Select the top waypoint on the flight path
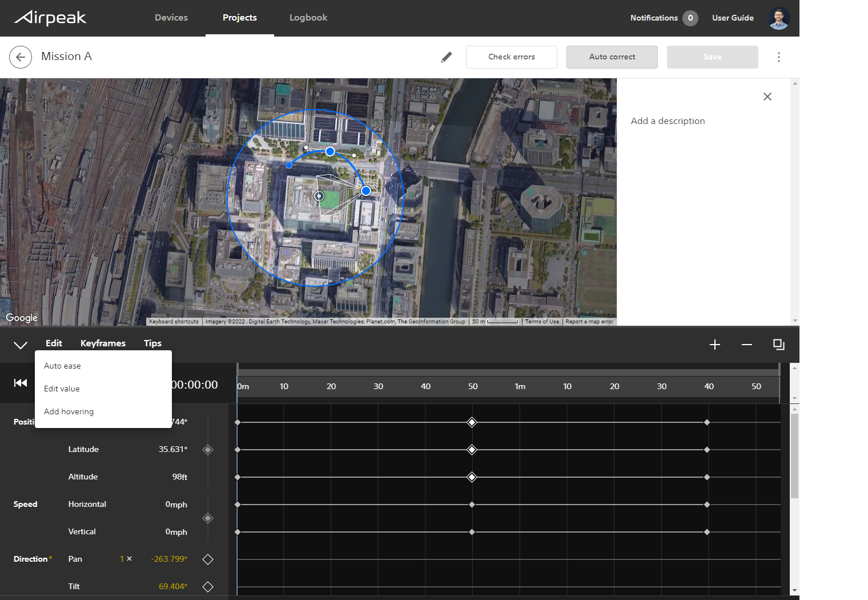Screen dimensions: 868x600 [x=330, y=151]
